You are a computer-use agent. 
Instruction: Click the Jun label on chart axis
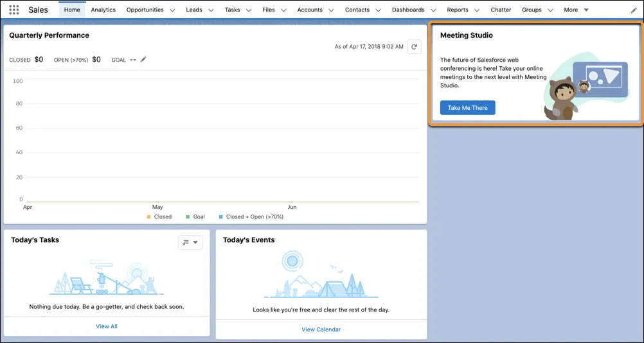pyautogui.click(x=292, y=207)
